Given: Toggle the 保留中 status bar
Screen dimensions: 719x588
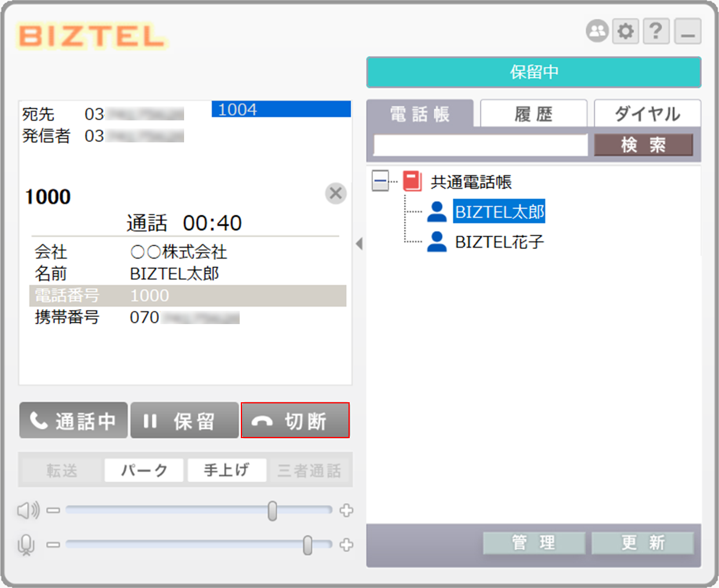Looking at the screenshot, I should [533, 72].
